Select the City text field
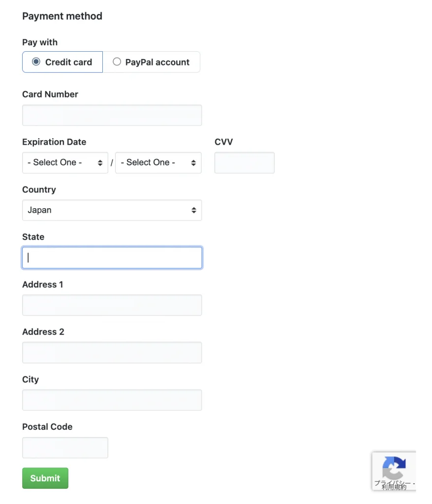 (x=112, y=400)
